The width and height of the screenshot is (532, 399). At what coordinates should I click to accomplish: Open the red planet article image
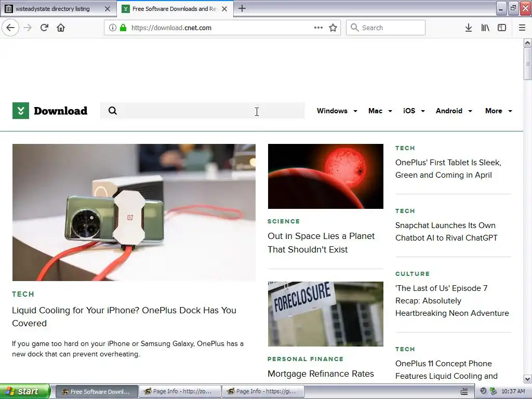(325, 176)
